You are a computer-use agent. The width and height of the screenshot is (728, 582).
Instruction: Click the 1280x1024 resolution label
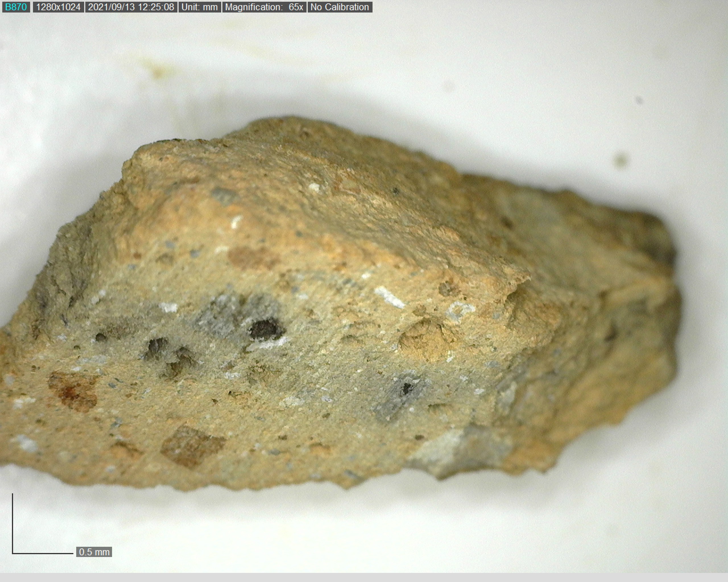(58, 7)
